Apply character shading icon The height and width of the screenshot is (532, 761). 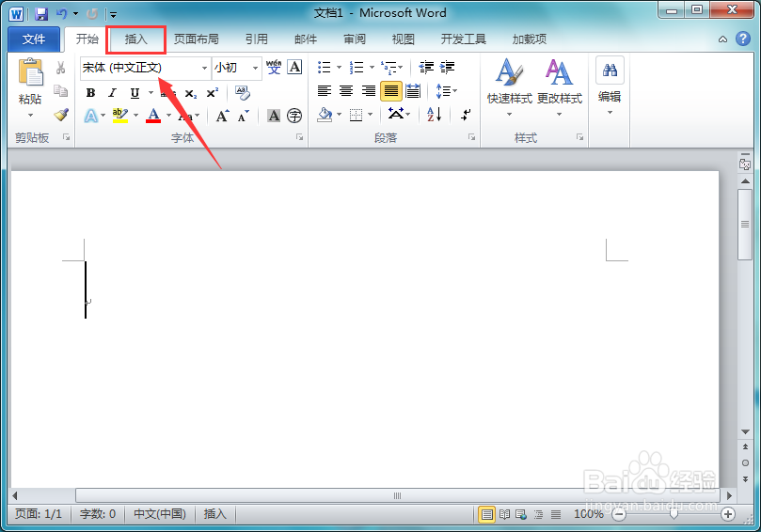click(274, 116)
